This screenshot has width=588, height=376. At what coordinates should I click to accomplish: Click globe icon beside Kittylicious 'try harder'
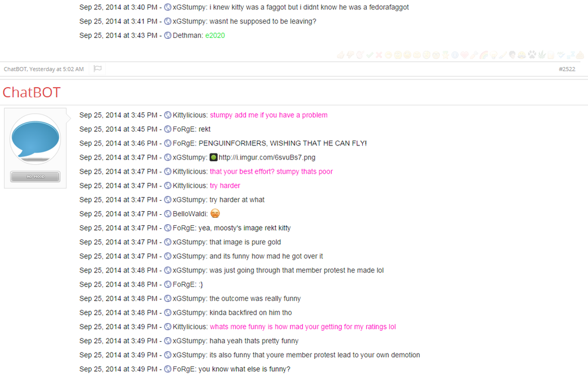(168, 186)
